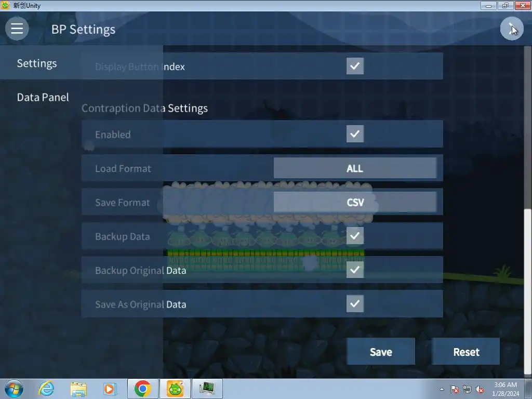The image size is (532, 399).
Task: Switch to the Bad Piggies game on the taskbar
Action: [175, 389]
